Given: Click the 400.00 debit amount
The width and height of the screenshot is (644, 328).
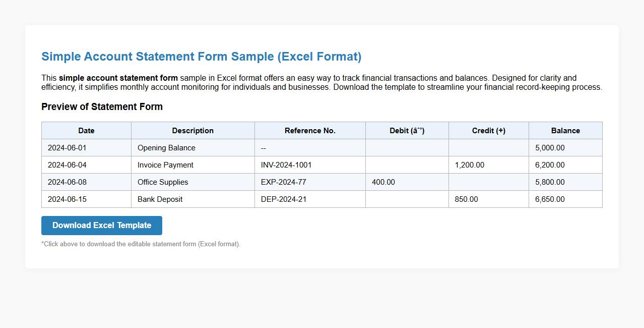Looking at the screenshot, I should [x=383, y=182].
